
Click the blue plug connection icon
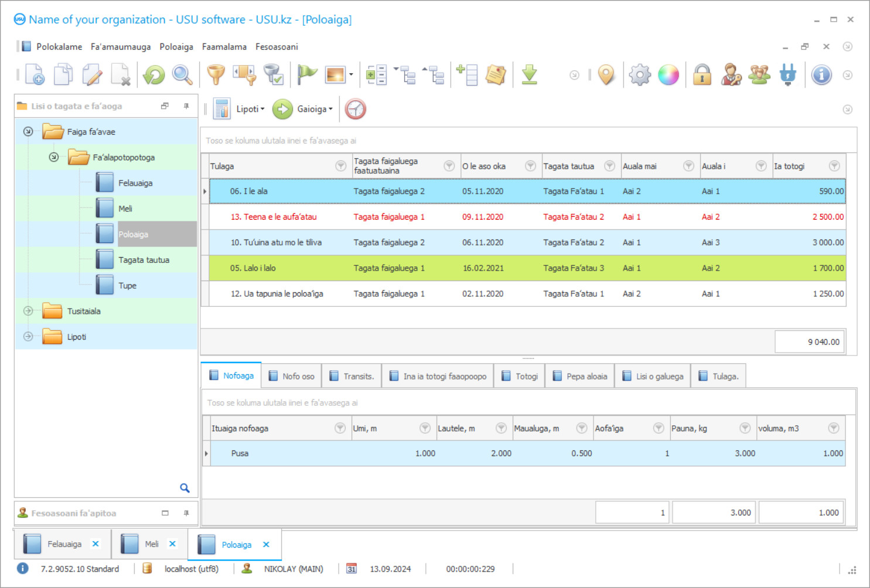788,74
